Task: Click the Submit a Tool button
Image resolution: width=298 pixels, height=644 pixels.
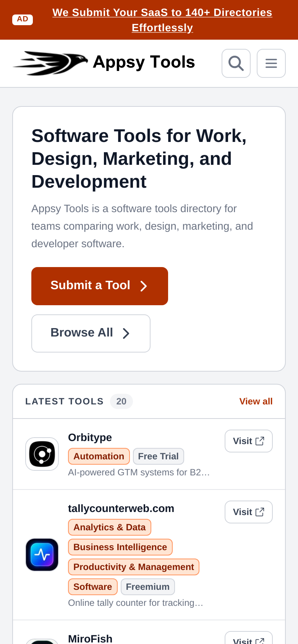Action: [x=100, y=286]
